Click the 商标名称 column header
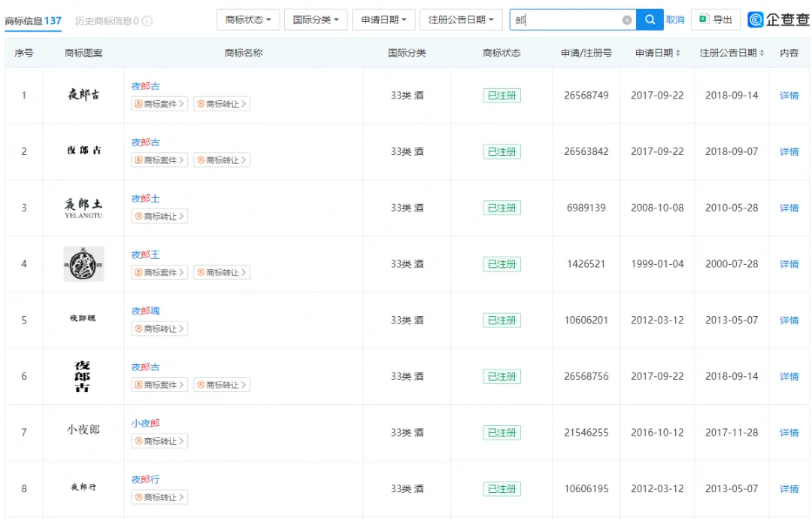 point(244,53)
